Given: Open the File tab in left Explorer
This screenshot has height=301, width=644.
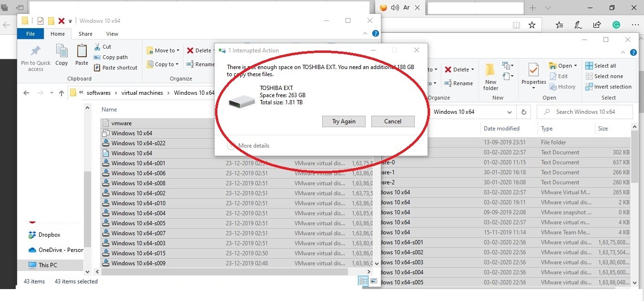Looking at the screenshot, I should pyautogui.click(x=31, y=34).
